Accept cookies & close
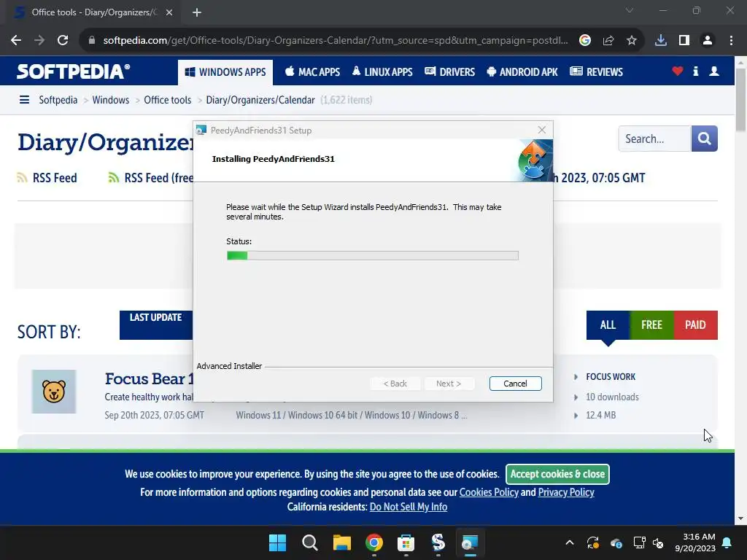 pyautogui.click(x=557, y=474)
